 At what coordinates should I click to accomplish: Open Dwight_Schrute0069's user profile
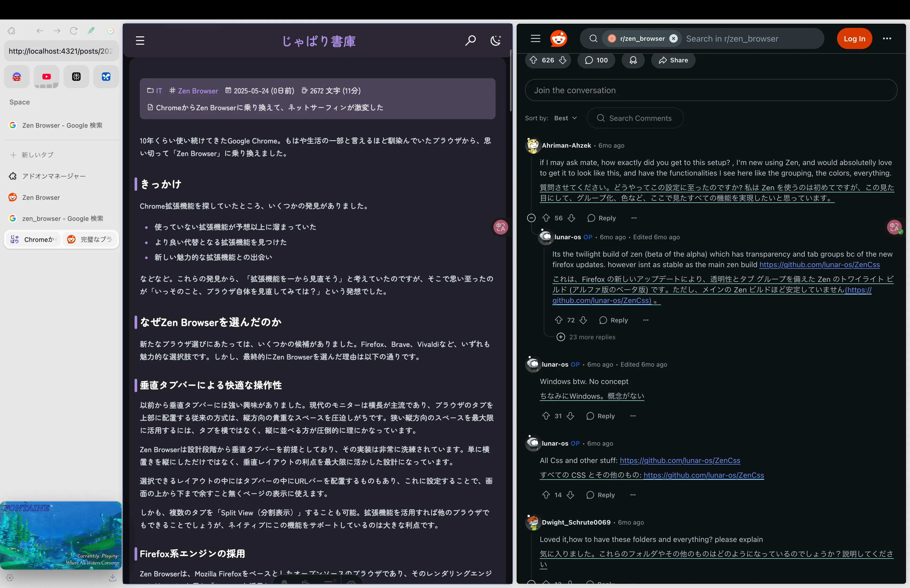click(576, 522)
